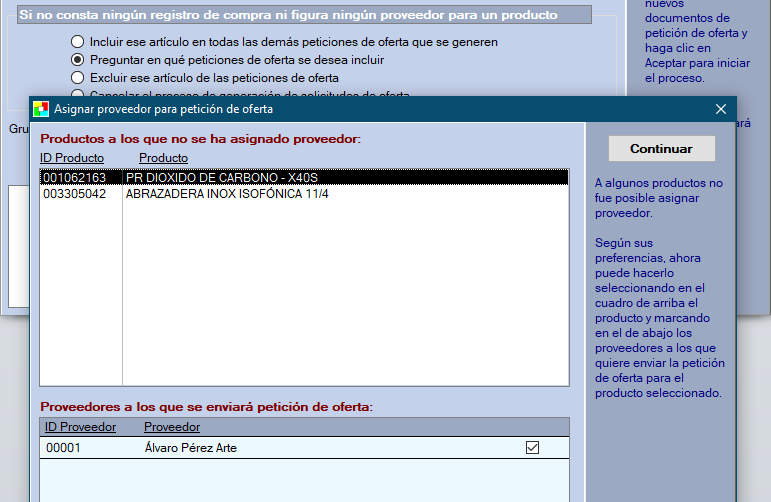Click the Proveedor column header
Image resolution: width=771 pixels, height=502 pixels.
pyautogui.click(x=172, y=427)
